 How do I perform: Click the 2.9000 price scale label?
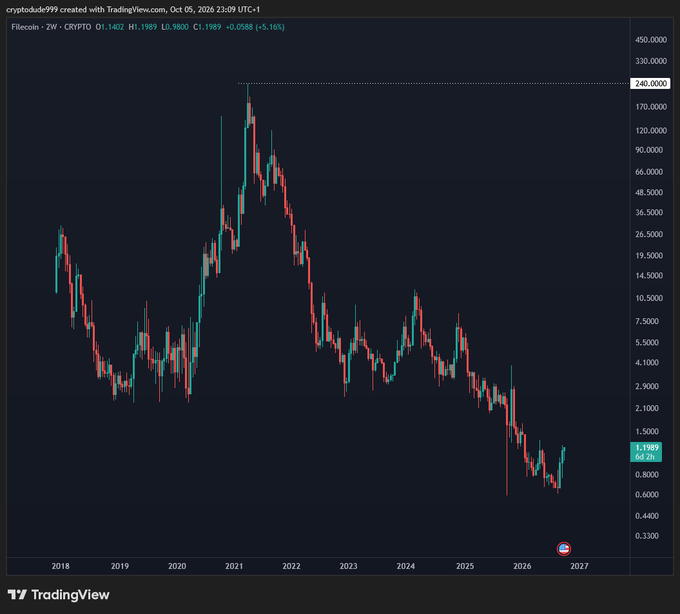647,386
